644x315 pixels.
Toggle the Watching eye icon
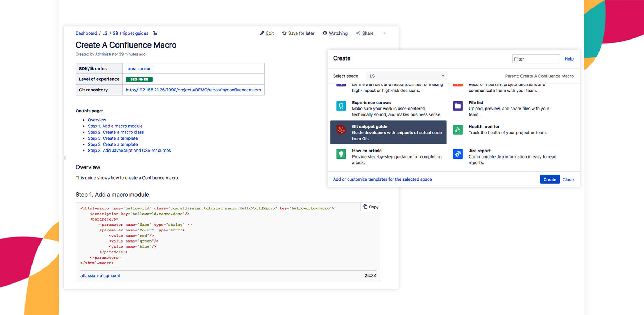click(x=325, y=33)
